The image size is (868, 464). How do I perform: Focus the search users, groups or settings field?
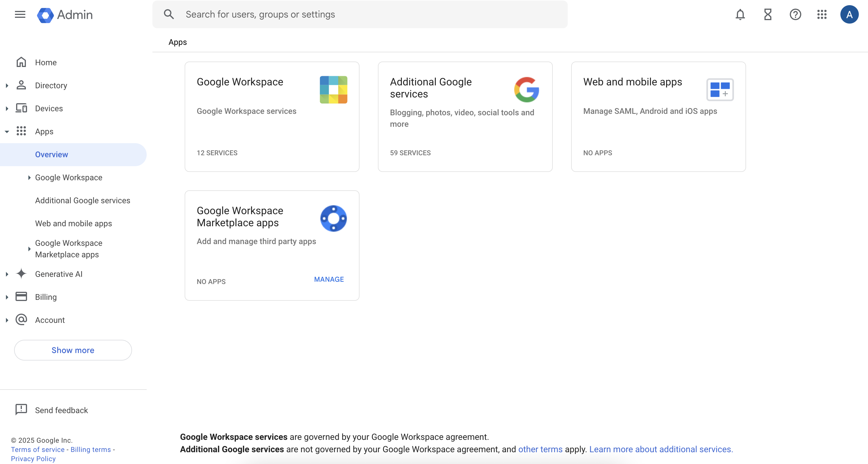coord(360,14)
